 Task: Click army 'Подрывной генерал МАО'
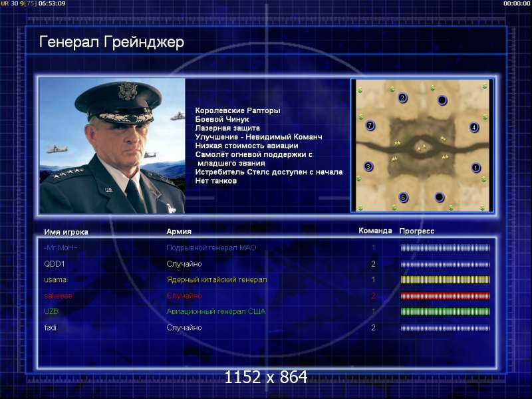[x=211, y=247]
